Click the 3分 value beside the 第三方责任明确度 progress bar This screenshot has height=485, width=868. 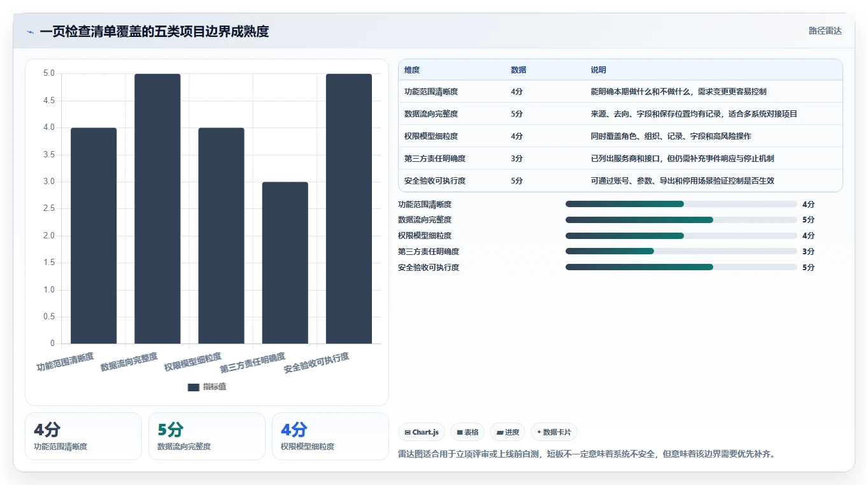(x=808, y=252)
